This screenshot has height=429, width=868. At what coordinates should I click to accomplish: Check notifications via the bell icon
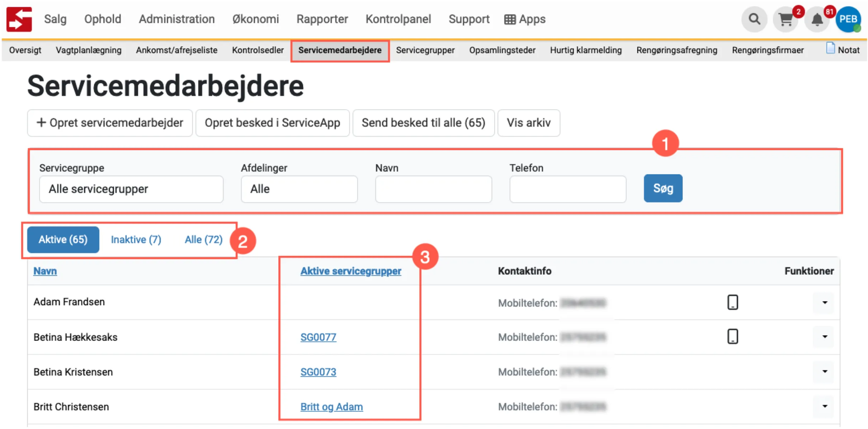(817, 19)
